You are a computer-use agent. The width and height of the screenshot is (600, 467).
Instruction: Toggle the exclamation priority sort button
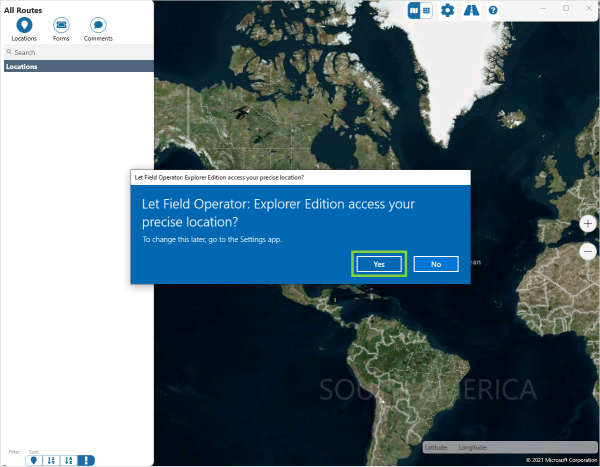(x=87, y=460)
